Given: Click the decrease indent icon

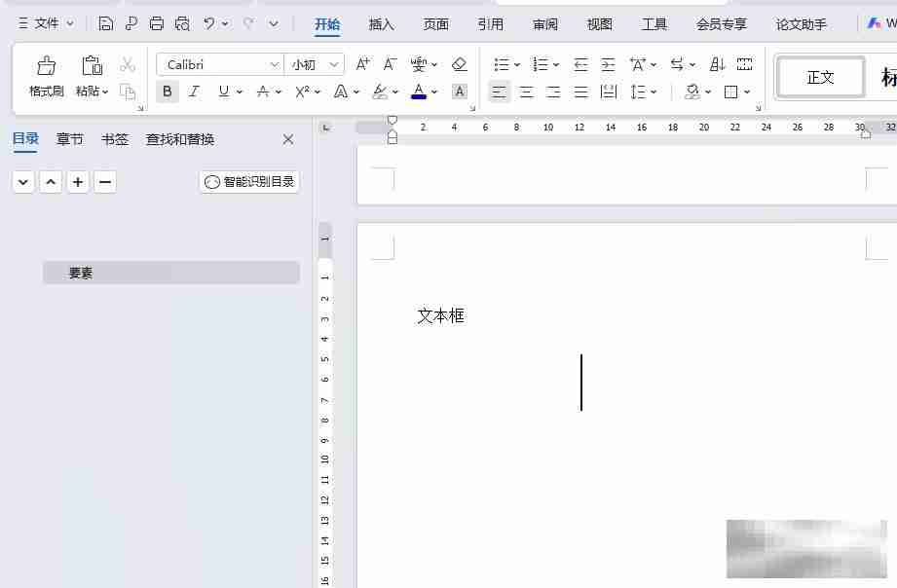Looking at the screenshot, I should [x=580, y=64].
